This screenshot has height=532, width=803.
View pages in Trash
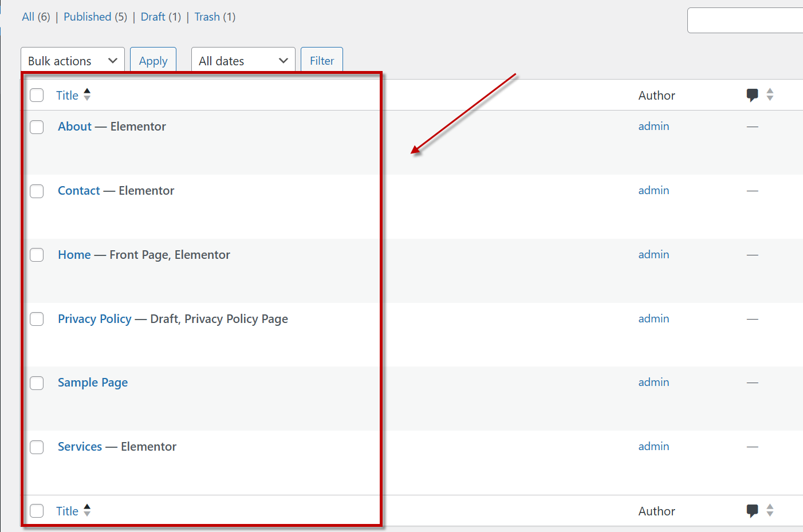[207, 17]
